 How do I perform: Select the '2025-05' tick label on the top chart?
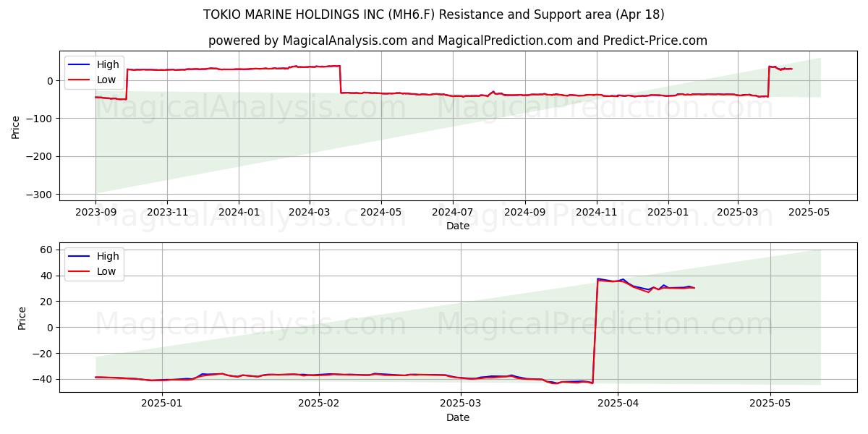click(809, 212)
